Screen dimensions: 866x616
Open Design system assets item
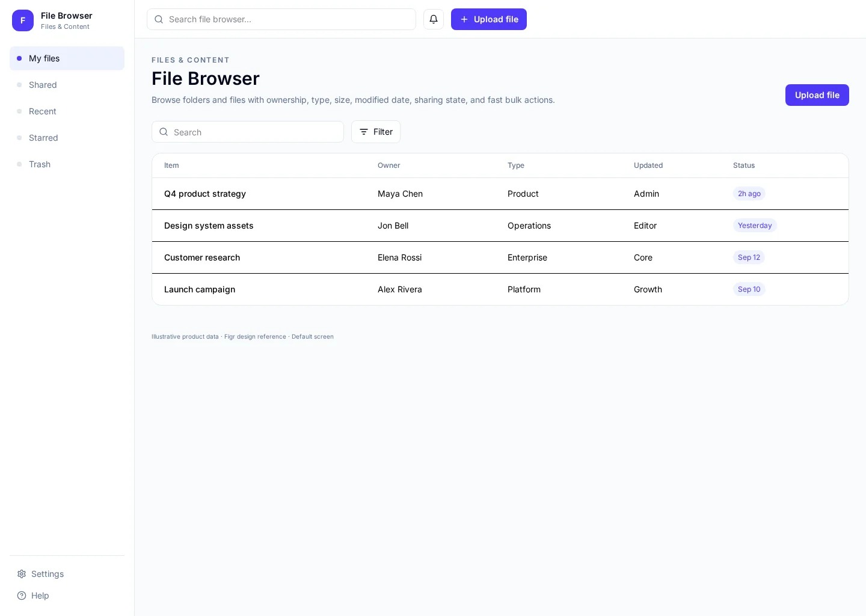click(209, 226)
